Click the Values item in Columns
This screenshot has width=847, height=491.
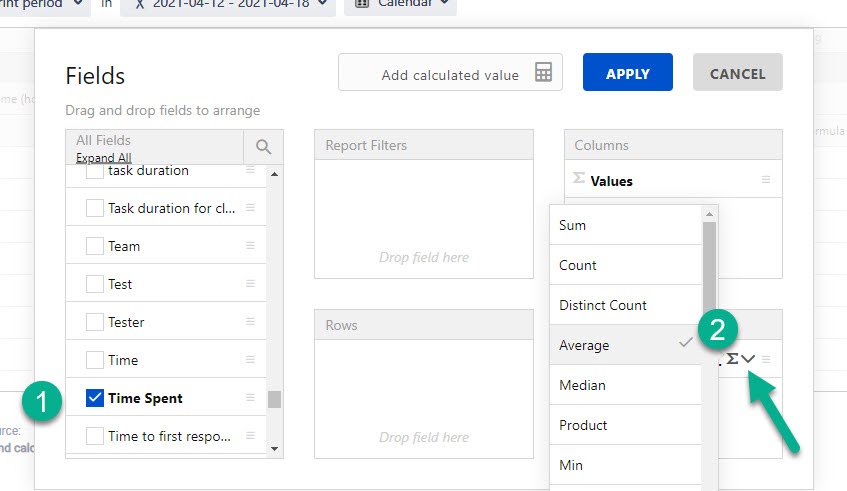tap(673, 179)
